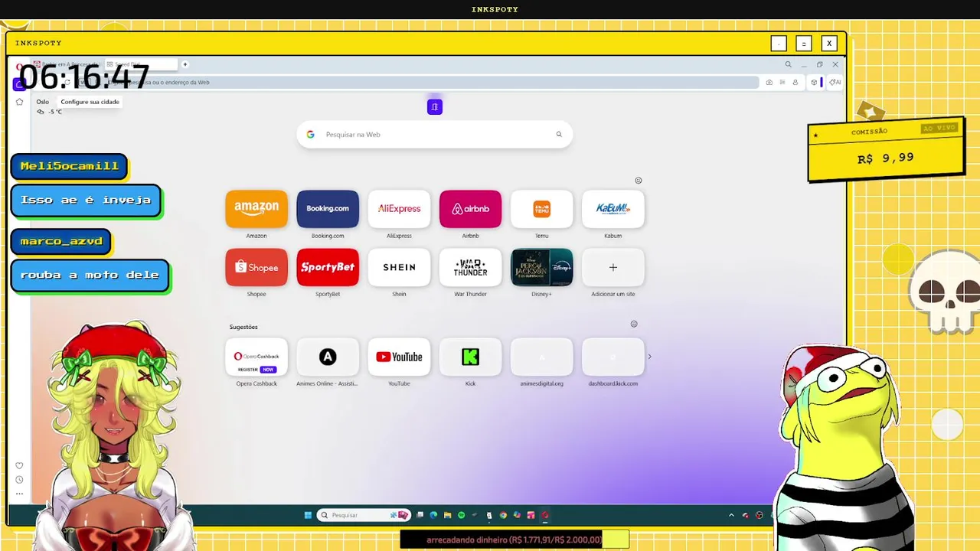Click the browser tab search magnifier icon
This screenshot has width=980, height=551.
pos(788,64)
